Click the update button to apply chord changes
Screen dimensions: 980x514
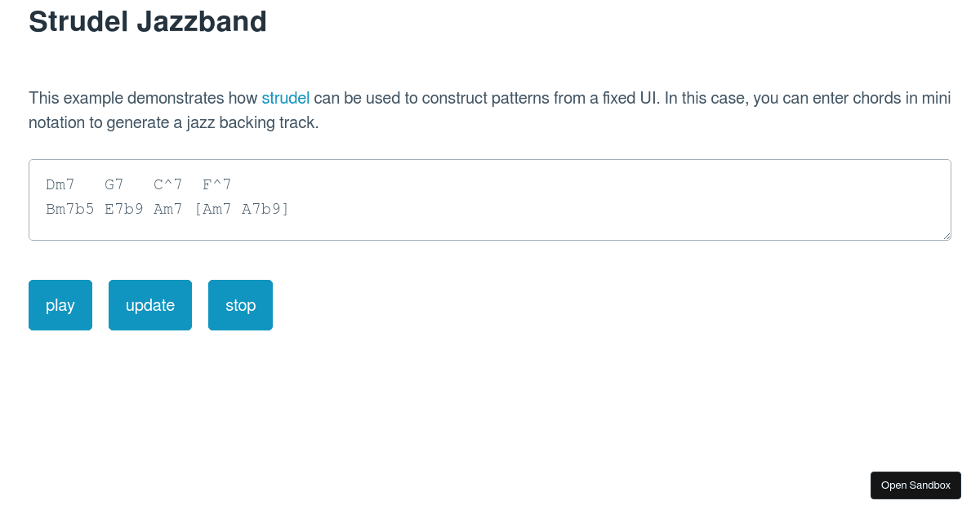(x=149, y=305)
